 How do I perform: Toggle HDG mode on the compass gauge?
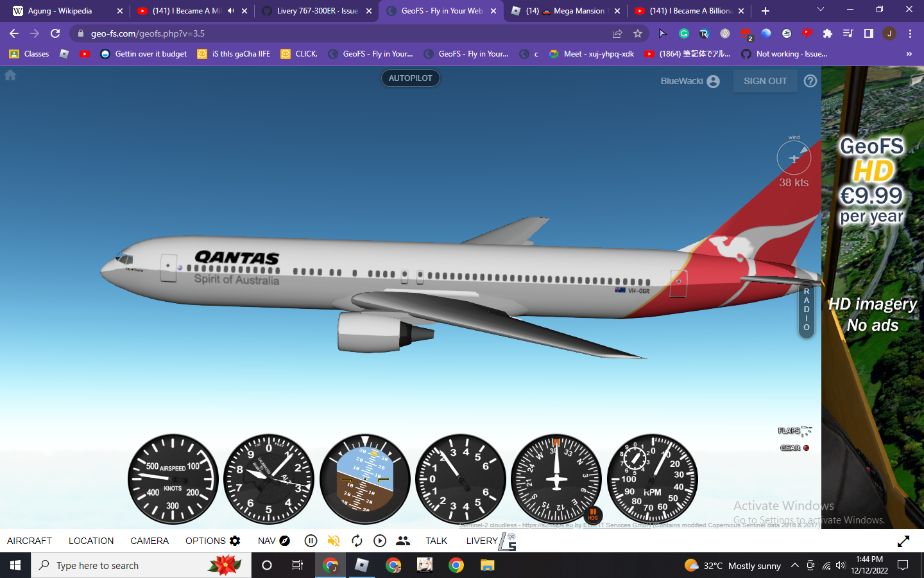click(x=592, y=516)
